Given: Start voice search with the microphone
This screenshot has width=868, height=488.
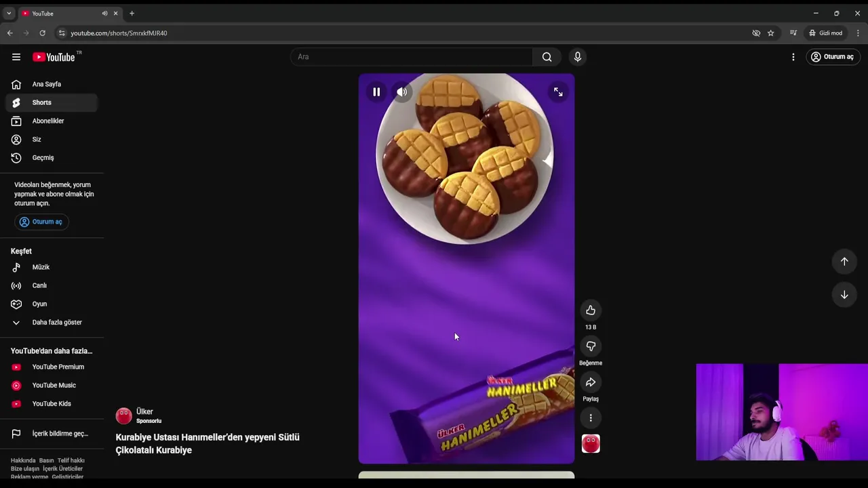Looking at the screenshot, I should [578, 57].
